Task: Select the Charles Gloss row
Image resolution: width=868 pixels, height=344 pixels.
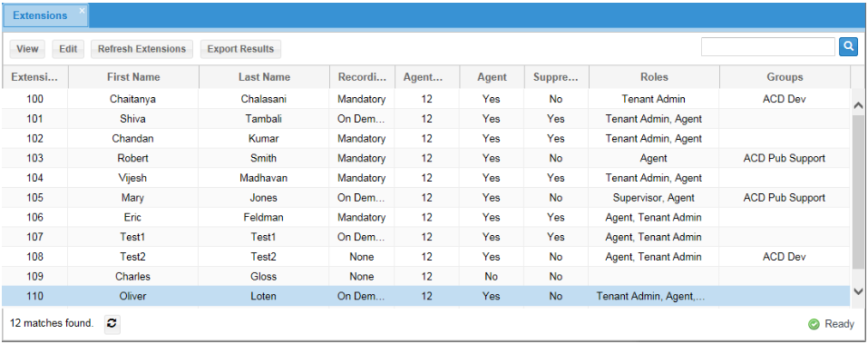Action: (425, 277)
